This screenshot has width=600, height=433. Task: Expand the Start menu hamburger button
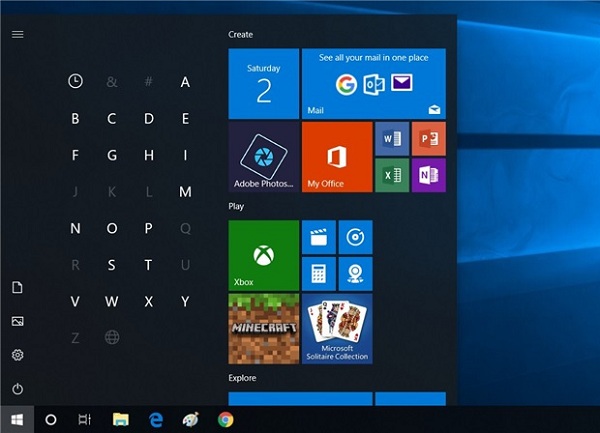(x=17, y=34)
